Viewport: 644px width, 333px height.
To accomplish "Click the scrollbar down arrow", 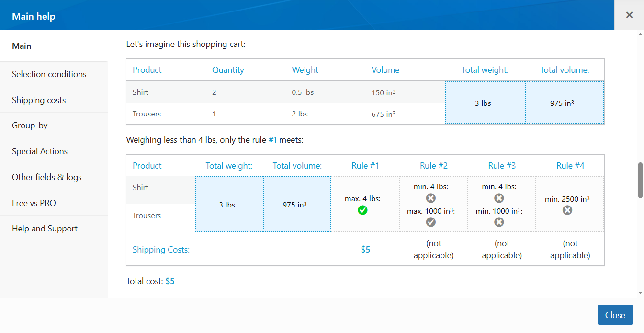I will pyautogui.click(x=640, y=293).
